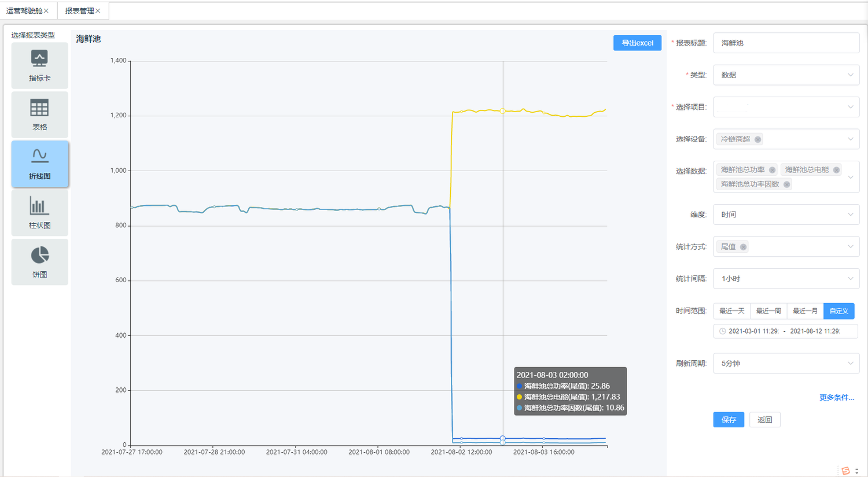Open the 类型 dropdown
This screenshot has width=868, height=477.
pos(786,75)
